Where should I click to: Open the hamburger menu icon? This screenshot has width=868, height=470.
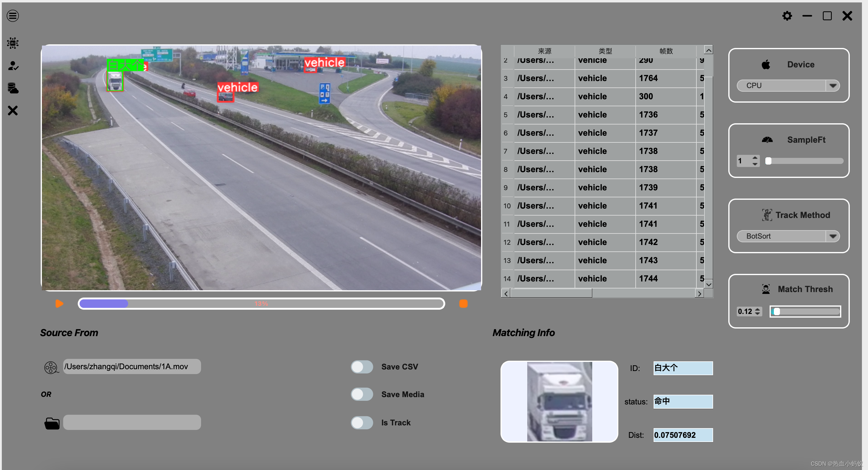click(x=13, y=15)
